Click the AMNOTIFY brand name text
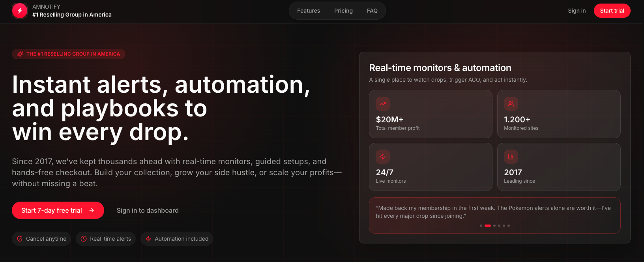 click(46, 7)
